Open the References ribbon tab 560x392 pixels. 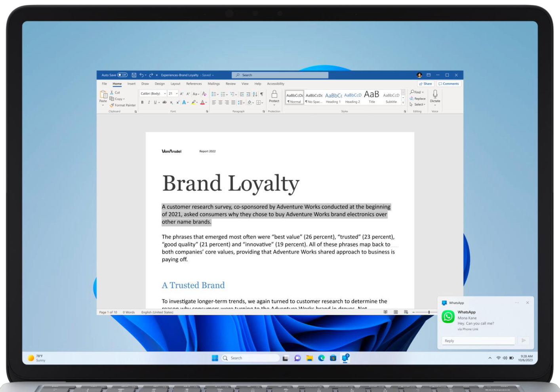tap(194, 84)
